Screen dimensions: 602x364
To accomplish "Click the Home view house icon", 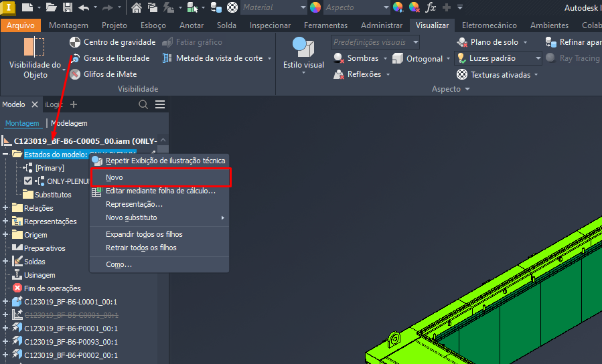I will pyautogui.click(x=137, y=7).
